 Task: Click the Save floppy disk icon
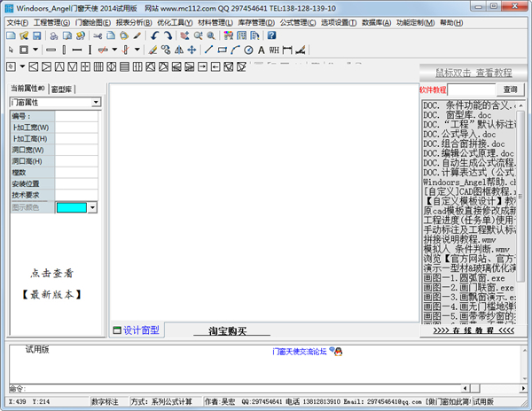[x=37, y=35]
